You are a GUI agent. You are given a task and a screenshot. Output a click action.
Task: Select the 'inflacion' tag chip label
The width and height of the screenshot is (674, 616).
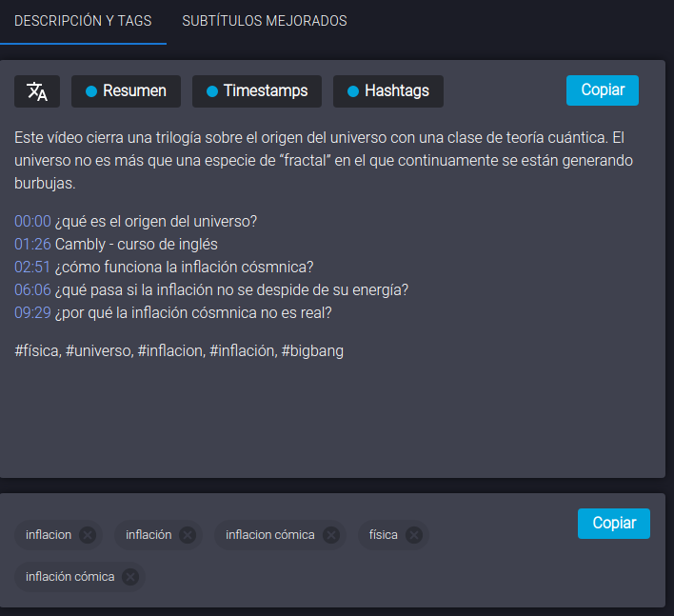49,535
